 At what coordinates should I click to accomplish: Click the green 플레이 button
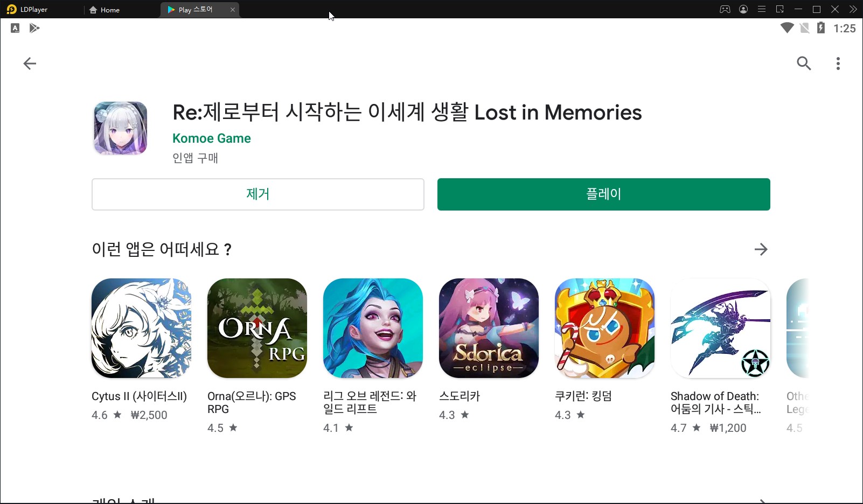(x=604, y=194)
